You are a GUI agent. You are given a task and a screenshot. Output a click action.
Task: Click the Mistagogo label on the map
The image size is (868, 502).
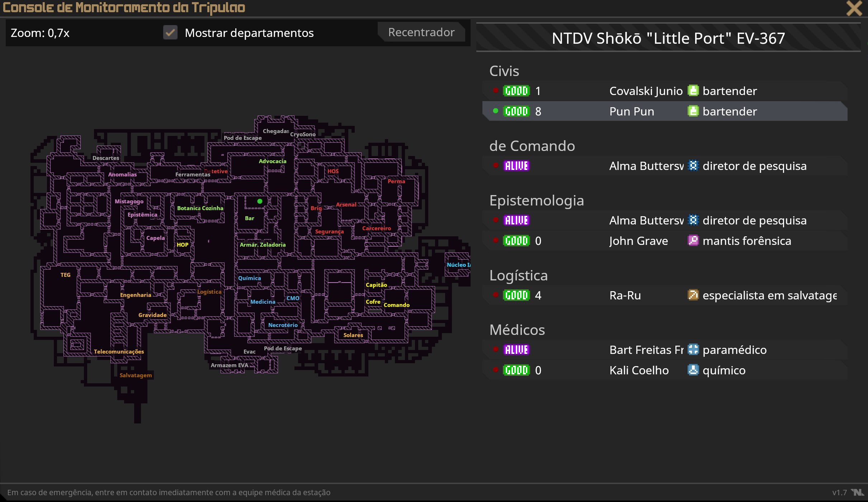pyautogui.click(x=129, y=202)
